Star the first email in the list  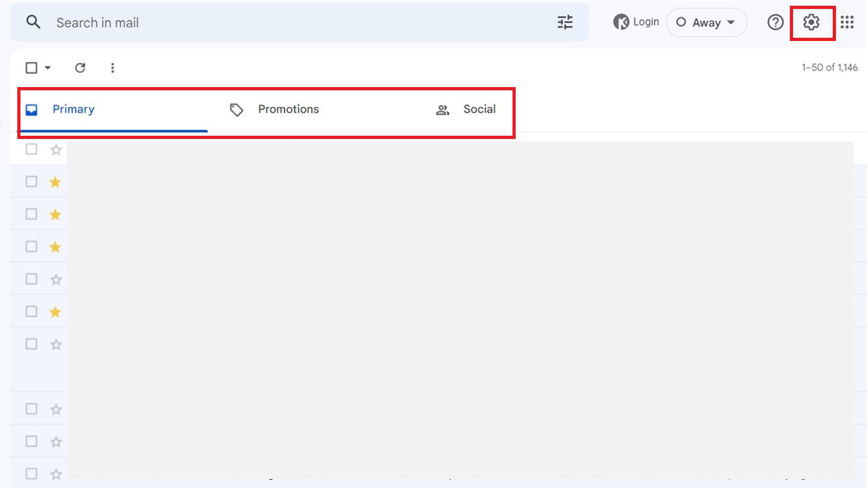point(56,149)
